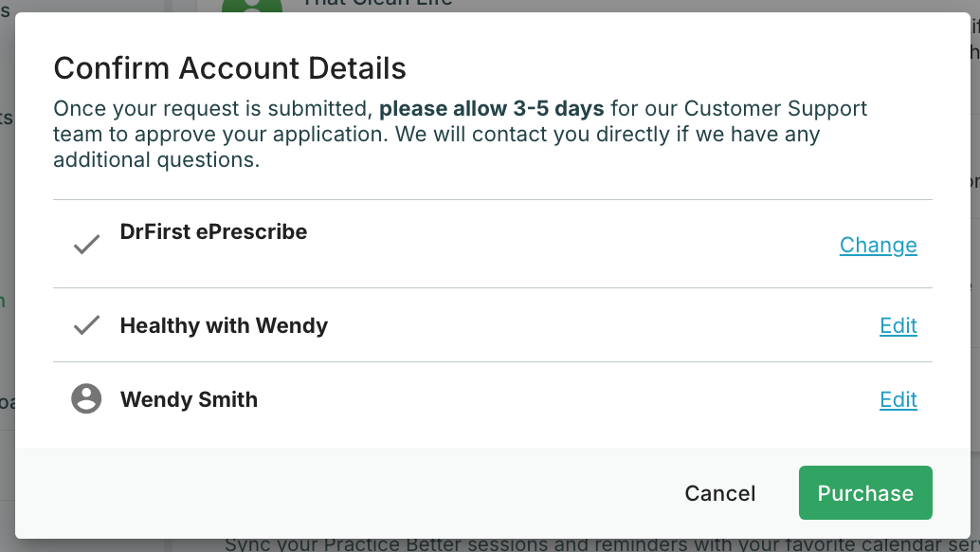Click the gray dialog footer left of Cancel

tap(342, 492)
